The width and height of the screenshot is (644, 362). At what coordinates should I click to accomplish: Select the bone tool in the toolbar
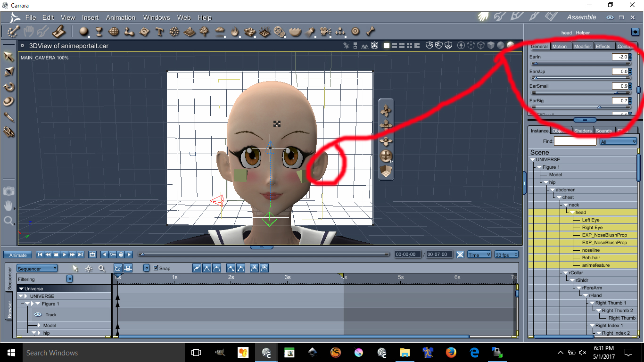pyautogui.click(x=371, y=32)
